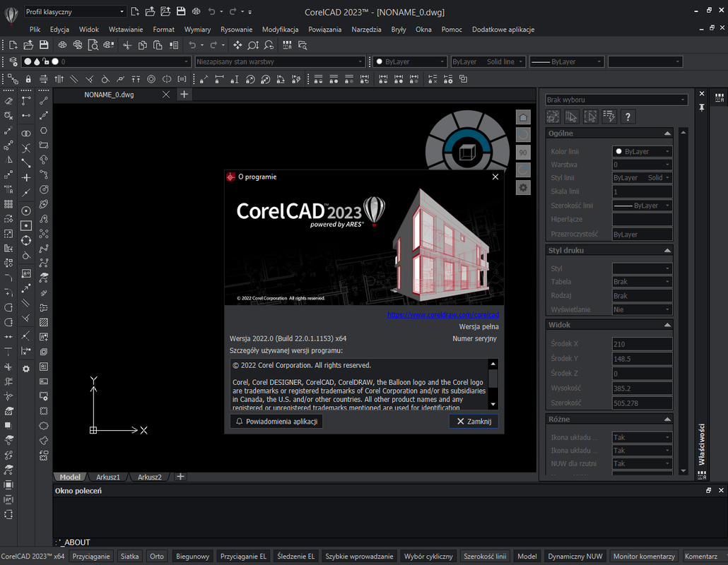Open the Wyświetlanie dropdown showing Nie
The image size is (728, 565).
coord(642,309)
